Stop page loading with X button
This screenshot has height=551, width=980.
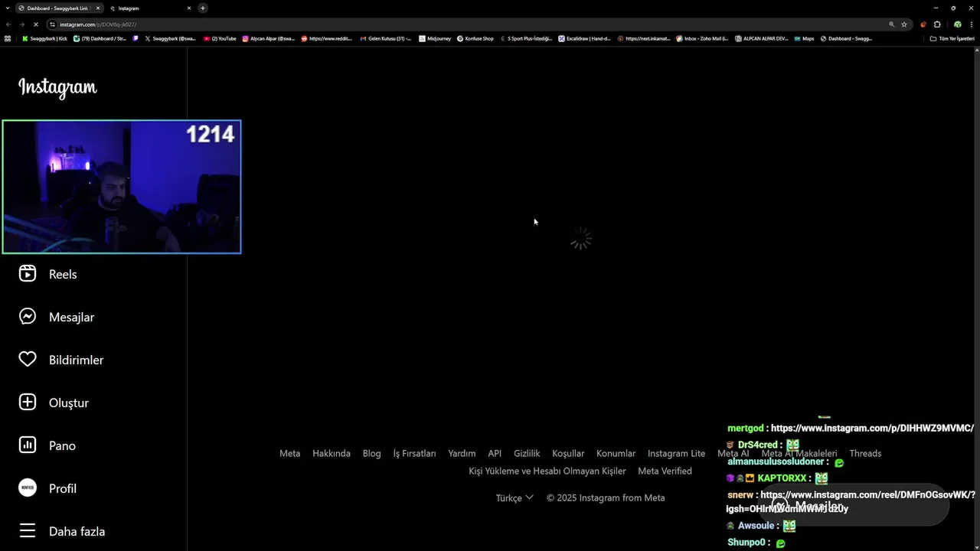point(35,24)
